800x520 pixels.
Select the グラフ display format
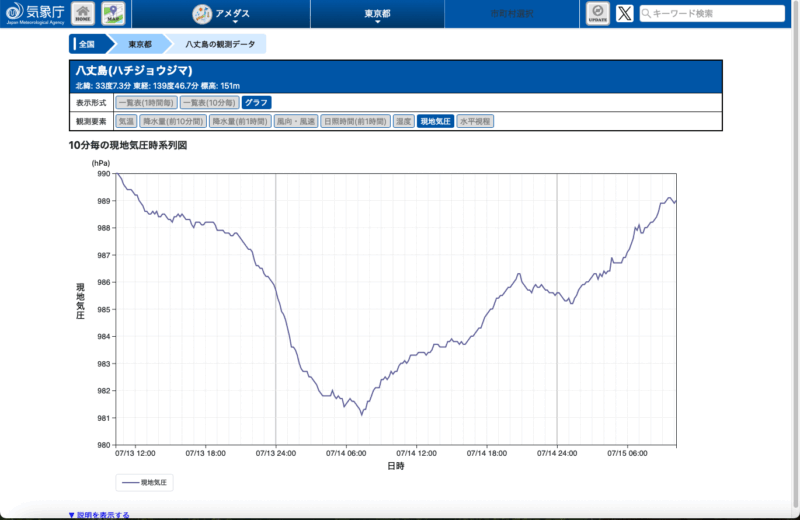[256, 103]
